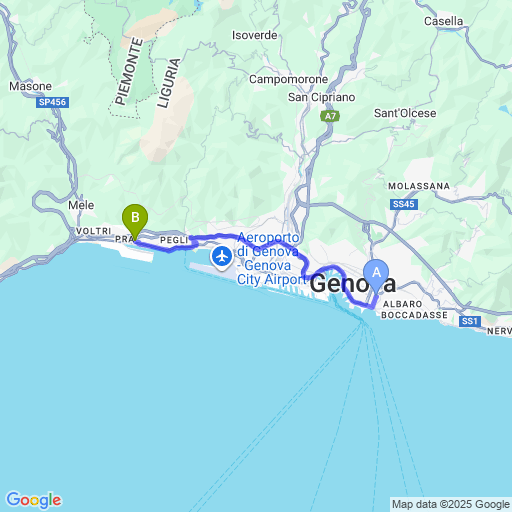Viewport: 512px width, 512px height.
Task: Select the BOCCADASSE neighborhood label
Action: (414, 315)
